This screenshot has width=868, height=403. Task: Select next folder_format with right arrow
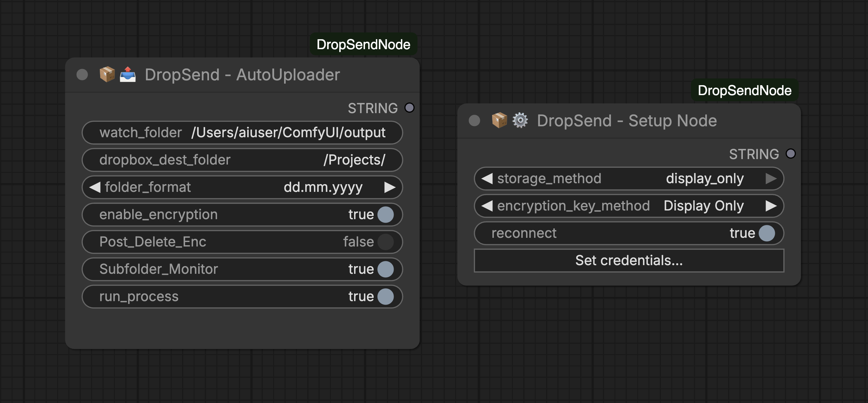pyautogui.click(x=390, y=187)
